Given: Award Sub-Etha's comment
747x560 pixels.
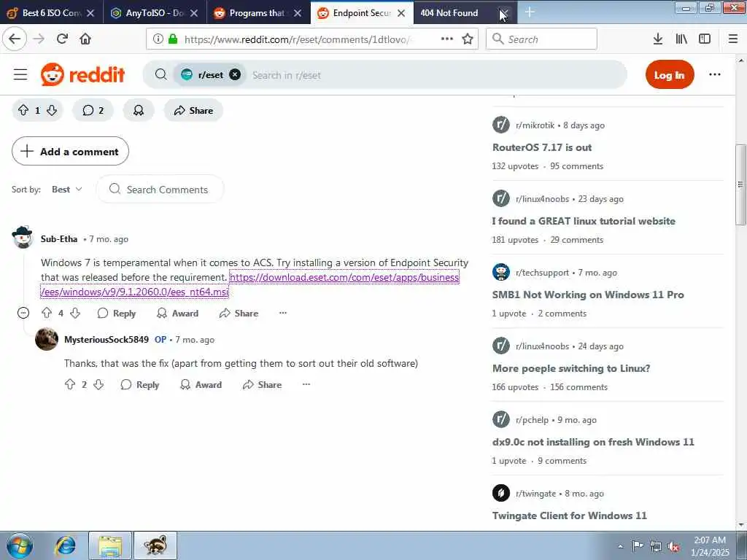Looking at the screenshot, I should coord(178,313).
